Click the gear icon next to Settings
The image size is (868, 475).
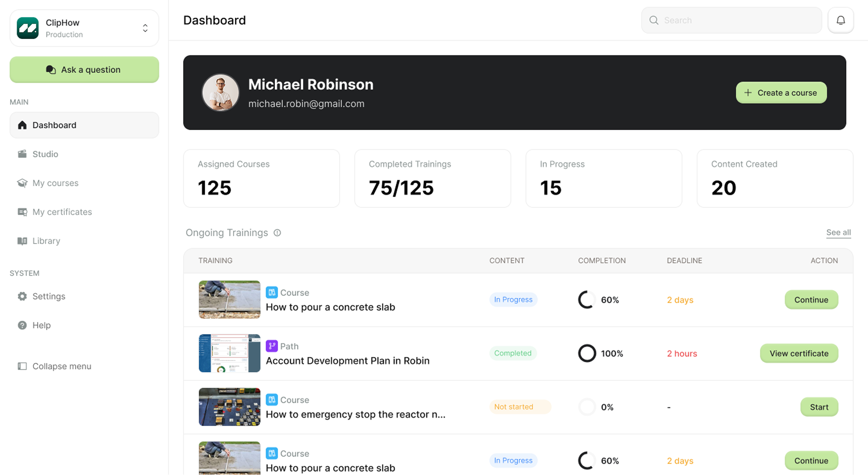tap(22, 296)
